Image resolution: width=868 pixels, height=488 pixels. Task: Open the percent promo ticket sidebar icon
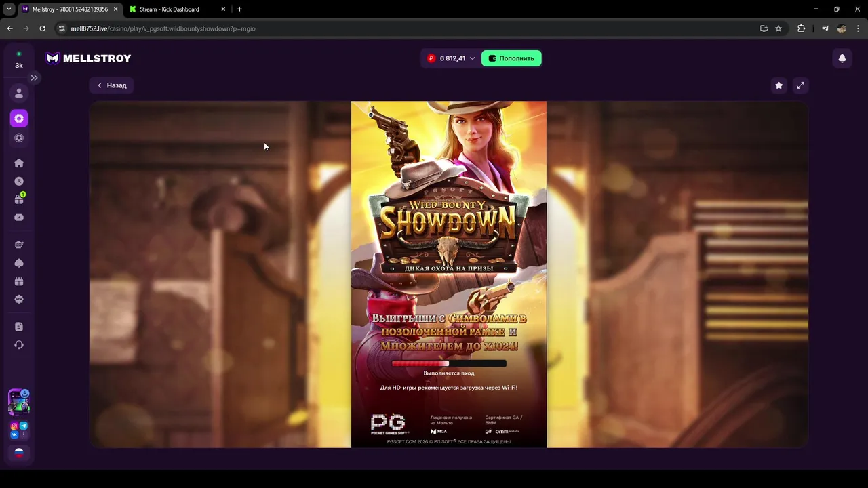pyautogui.click(x=19, y=218)
